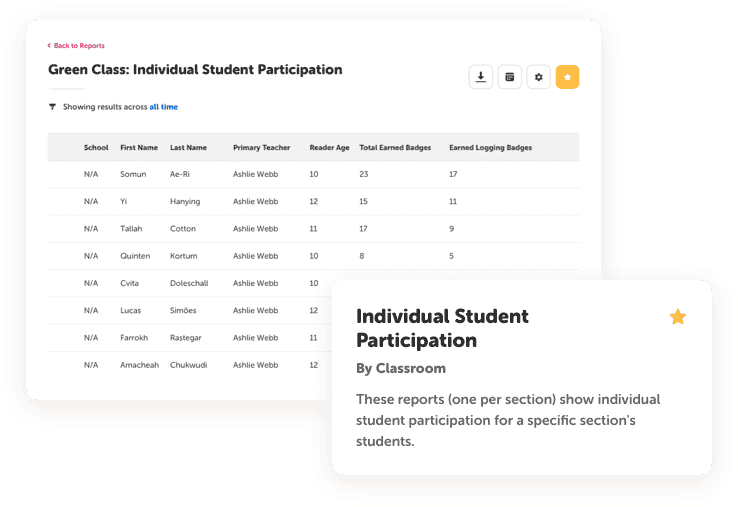Image resolution: width=738 pixels, height=507 pixels.
Task: Click the School column header
Action: pyautogui.click(x=96, y=148)
